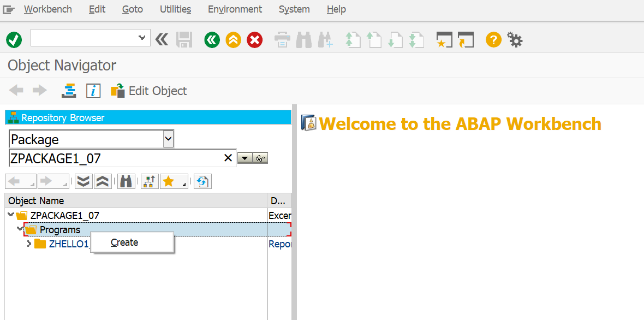This screenshot has height=320, width=644.
Task: Click the Edit Object button
Action: click(148, 91)
